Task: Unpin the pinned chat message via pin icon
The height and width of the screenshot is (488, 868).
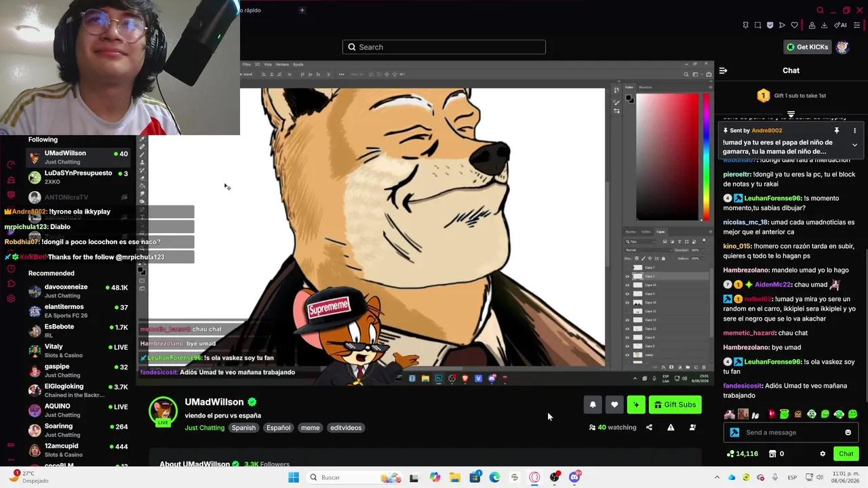Action: (837, 130)
